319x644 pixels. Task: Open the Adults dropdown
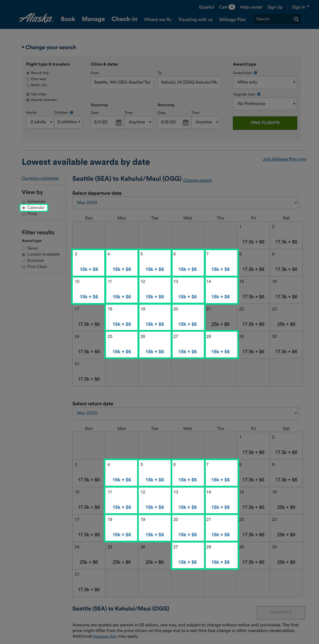(x=40, y=122)
